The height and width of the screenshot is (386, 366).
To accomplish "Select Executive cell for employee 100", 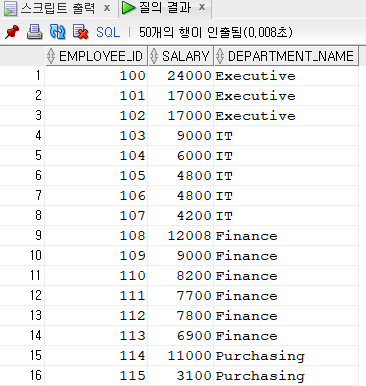I will pos(286,76).
